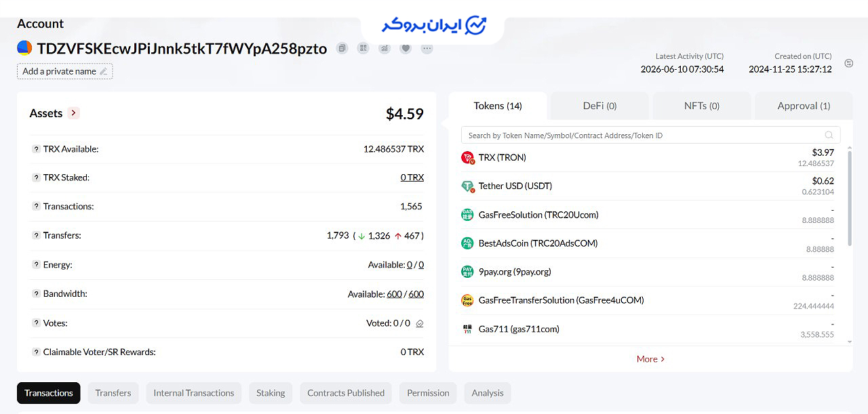Viewport: 868px width, 414px height.
Task: Switch to the Approval (1) tab
Action: pos(804,106)
